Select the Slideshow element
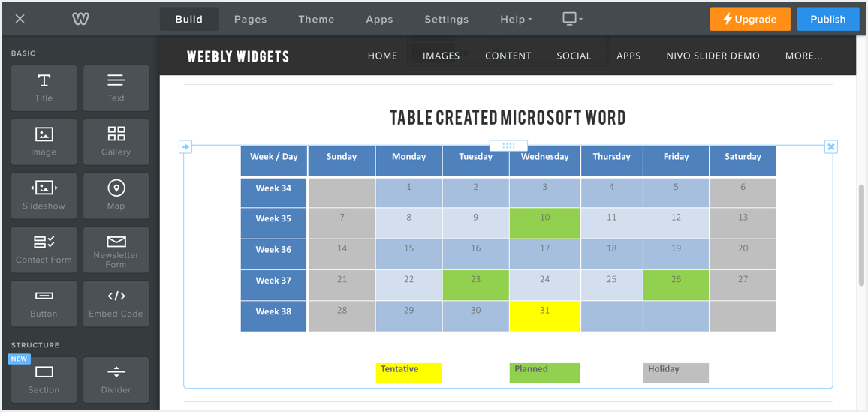Image resolution: width=868 pixels, height=412 pixels. click(x=44, y=195)
